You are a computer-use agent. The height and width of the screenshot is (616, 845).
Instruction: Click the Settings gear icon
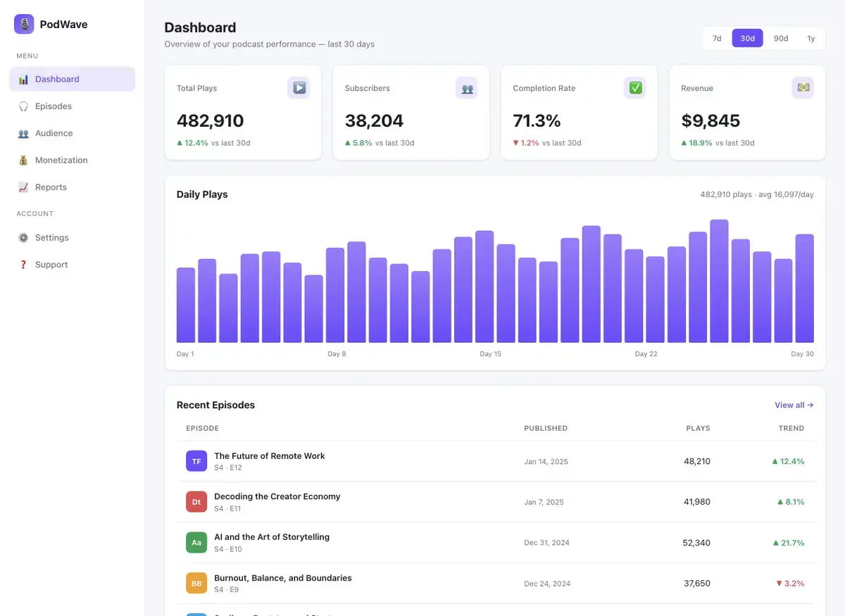[x=23, y=238]
